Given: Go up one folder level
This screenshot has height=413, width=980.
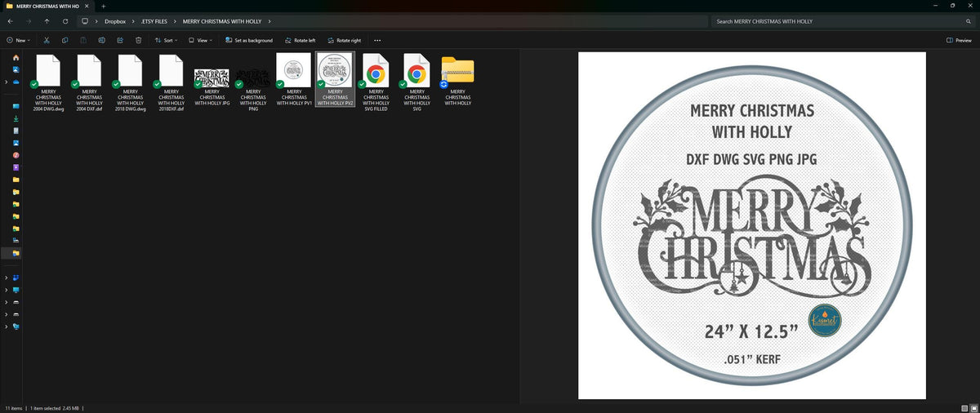Looking at the screenshot, I should pos(47,21).
